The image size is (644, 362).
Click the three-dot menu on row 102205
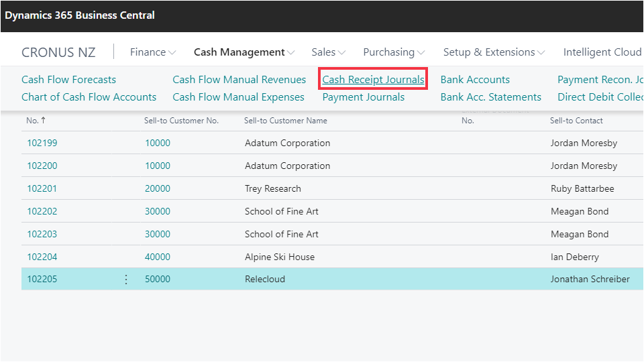126,280
